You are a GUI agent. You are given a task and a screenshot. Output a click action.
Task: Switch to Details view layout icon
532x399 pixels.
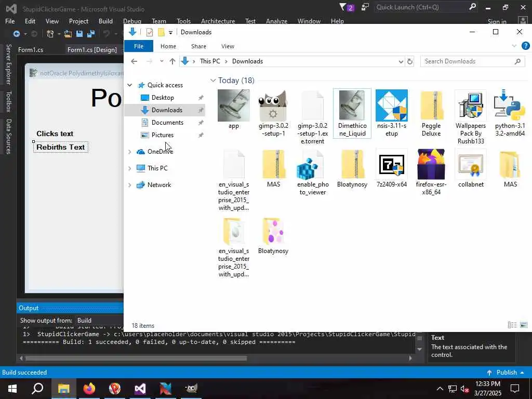512,325
